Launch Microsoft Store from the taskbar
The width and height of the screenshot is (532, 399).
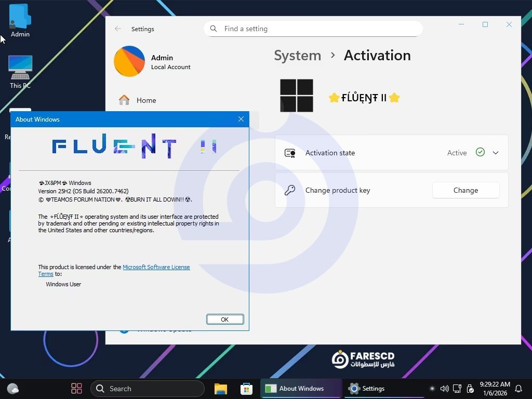point(246,389)
